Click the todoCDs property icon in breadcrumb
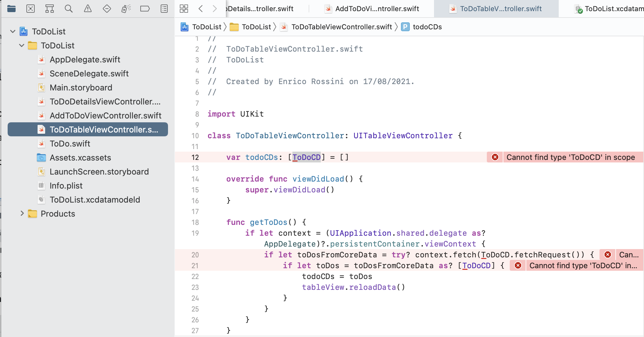Viewport: 644px width, 337px height. pos(405,27)
